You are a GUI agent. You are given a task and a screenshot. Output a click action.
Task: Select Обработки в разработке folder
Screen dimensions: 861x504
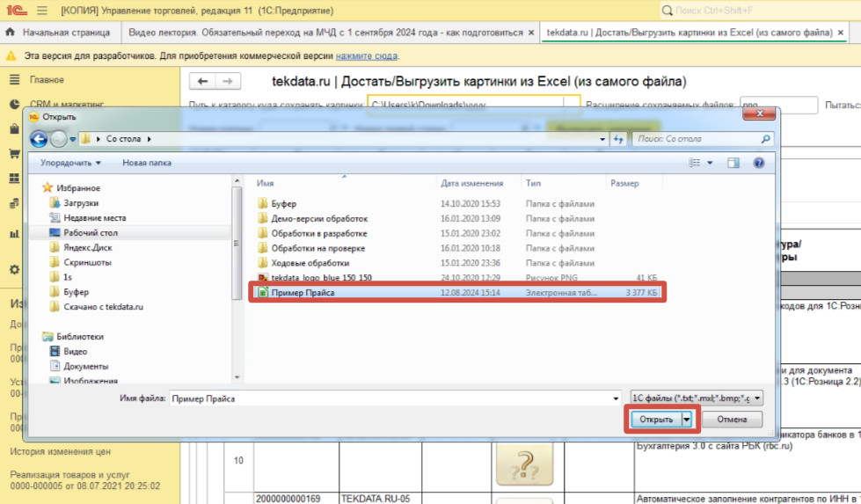coord(319,233)
